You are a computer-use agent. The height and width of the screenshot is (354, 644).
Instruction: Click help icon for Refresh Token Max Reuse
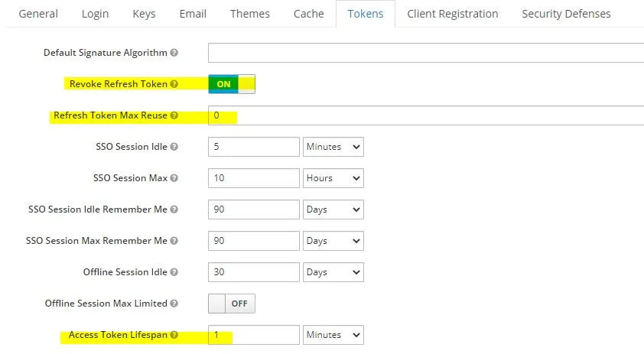[x=174, y=115]
